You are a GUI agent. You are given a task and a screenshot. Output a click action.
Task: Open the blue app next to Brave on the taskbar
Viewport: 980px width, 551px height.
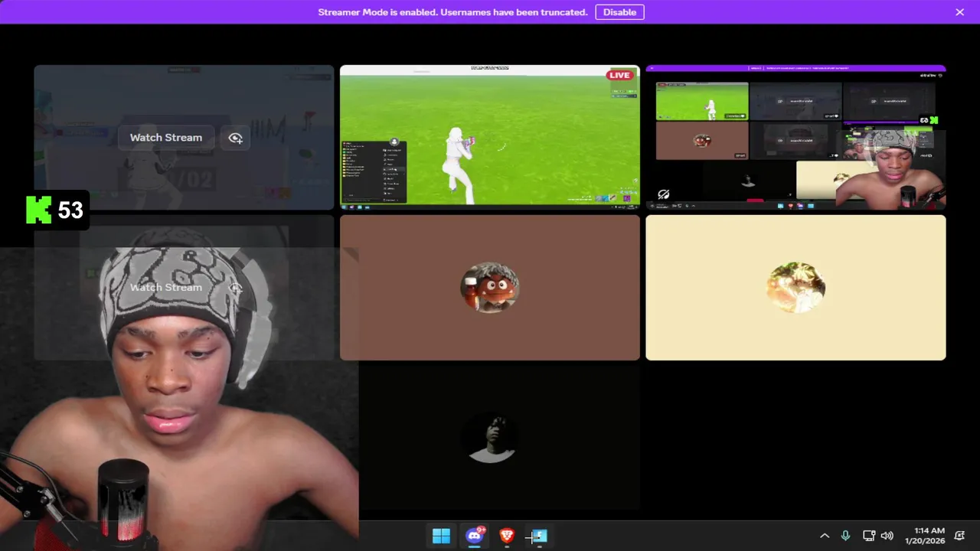pyautogui.click(x=539, y=536)
